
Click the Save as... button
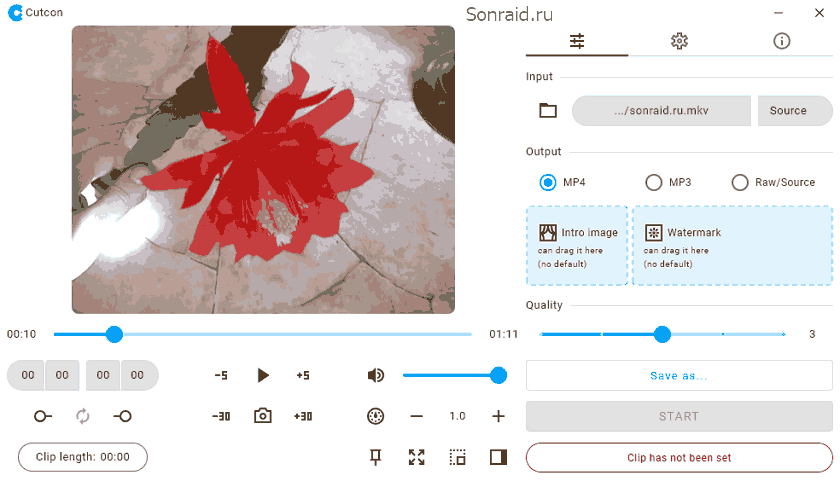(x=679, y=376)
